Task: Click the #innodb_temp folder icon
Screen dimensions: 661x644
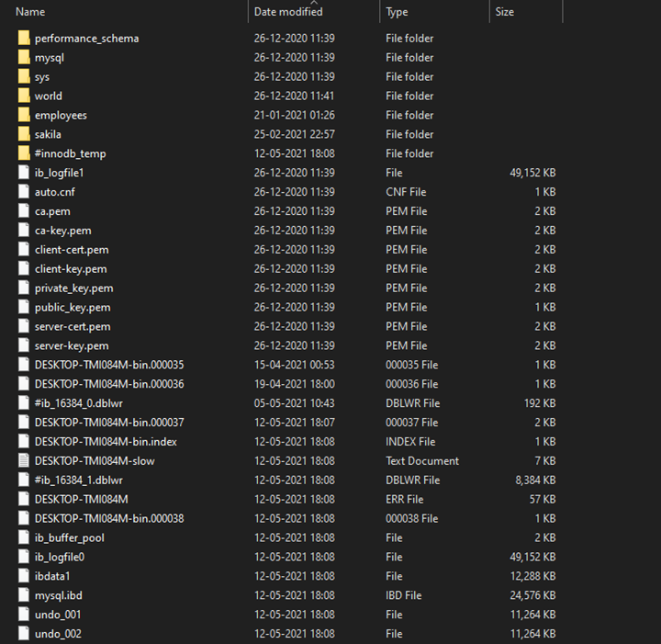Action: point(24,153)
